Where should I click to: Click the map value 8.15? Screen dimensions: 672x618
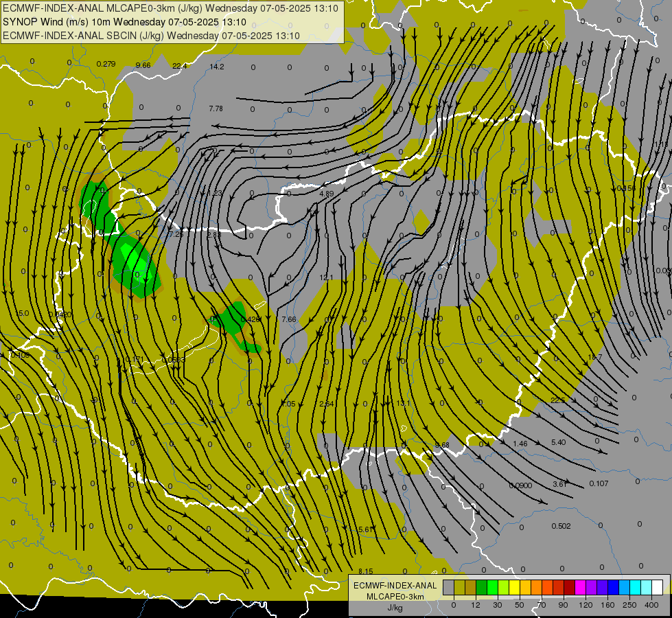coord(366,572)
